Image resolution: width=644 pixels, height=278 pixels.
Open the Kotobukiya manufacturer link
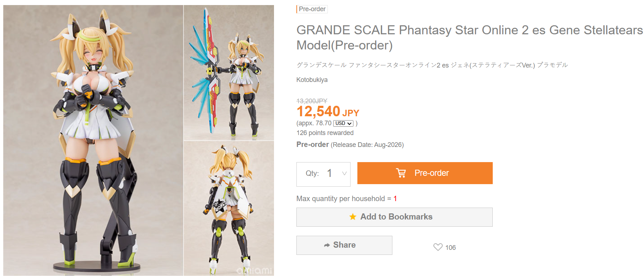pos(312,80)
